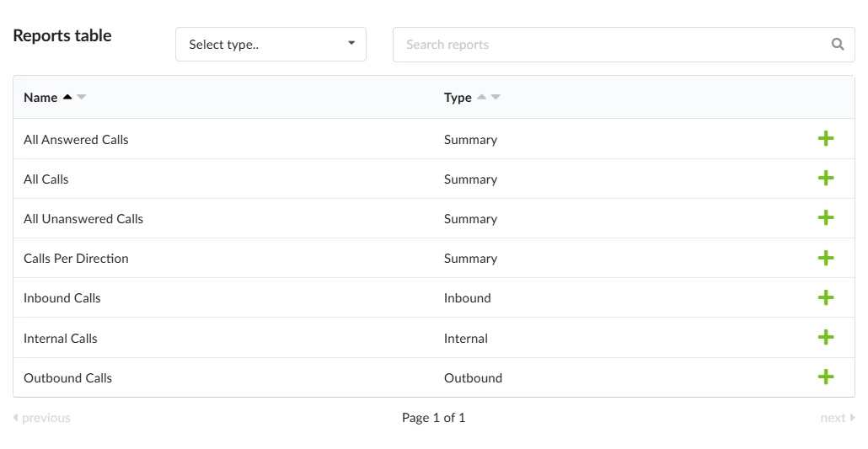Viewport: 868px width, 449px height.
Task: Click the Outbound Calls report name
Action: pyautogui.click(x=67, y=378)
